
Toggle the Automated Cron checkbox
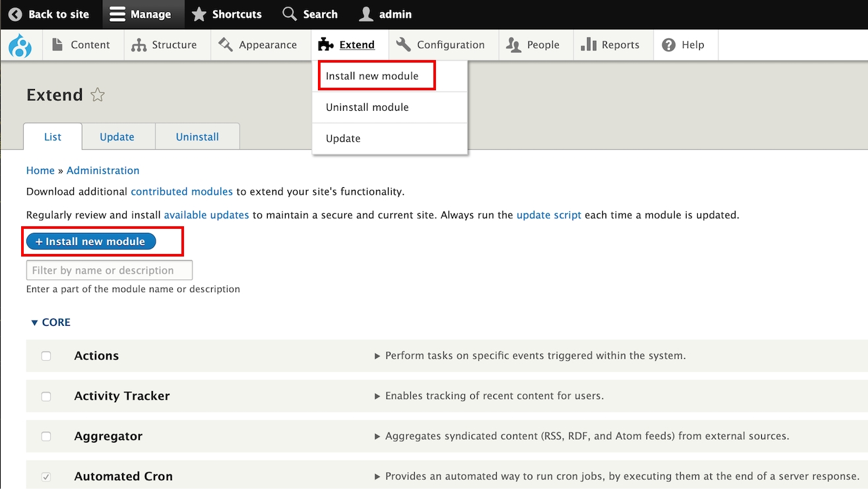pyautogui.click(x=46, y=477)
